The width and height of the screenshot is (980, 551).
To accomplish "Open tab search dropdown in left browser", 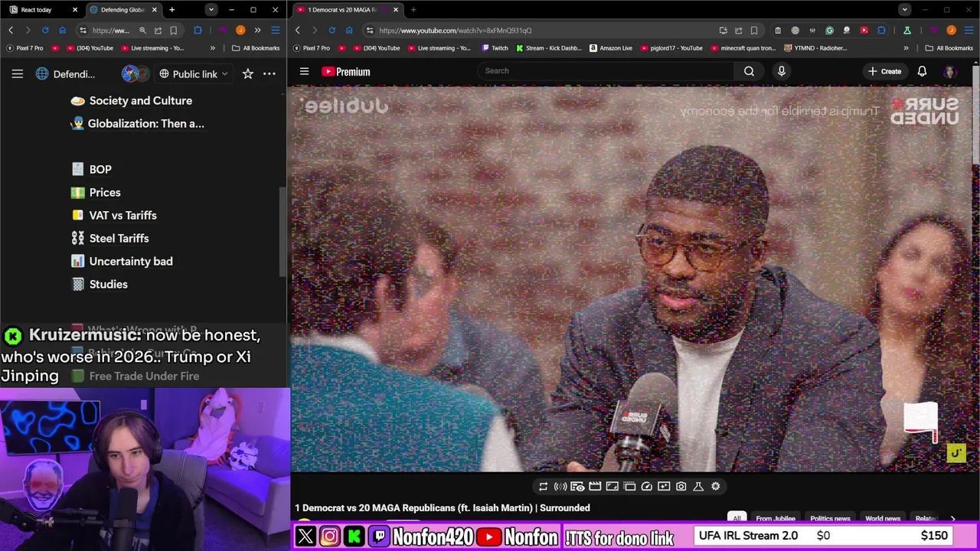I will 211,10.
